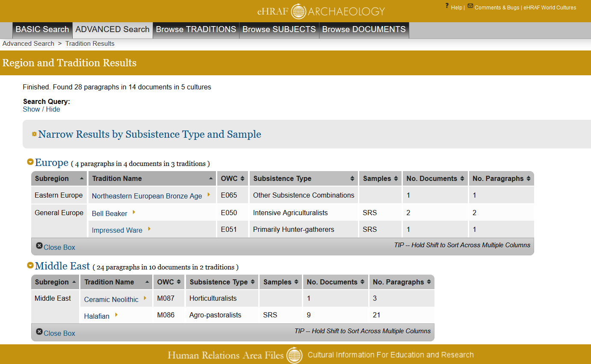Sort Europe table by Subsistence Type
Viewport: 591px width, 364px height.
tap(304, 178)
